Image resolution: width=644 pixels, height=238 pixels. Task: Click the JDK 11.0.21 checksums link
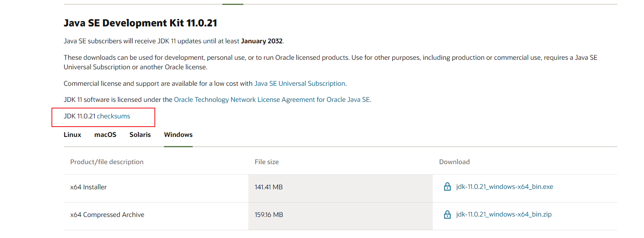113,116
